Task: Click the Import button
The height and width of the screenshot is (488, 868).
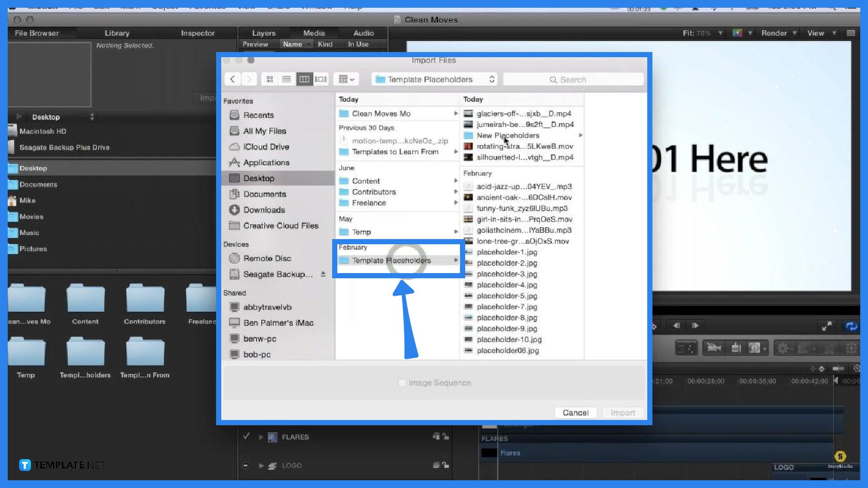Action: coord(623,412)
